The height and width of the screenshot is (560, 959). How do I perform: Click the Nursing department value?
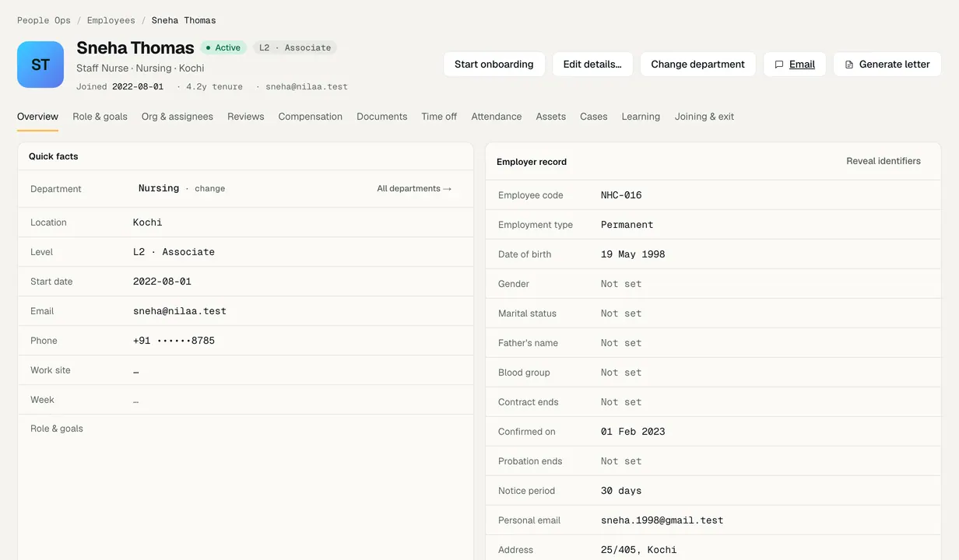159,188
